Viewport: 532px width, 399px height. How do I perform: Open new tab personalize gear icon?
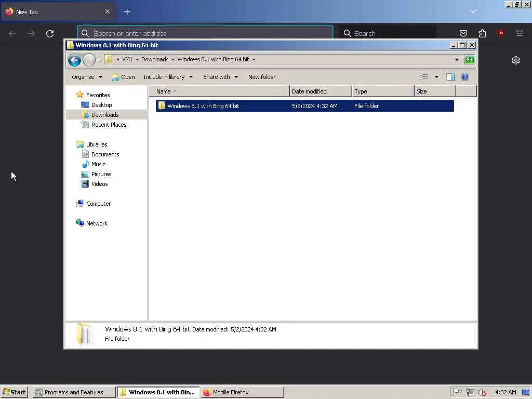coord(516,60)
